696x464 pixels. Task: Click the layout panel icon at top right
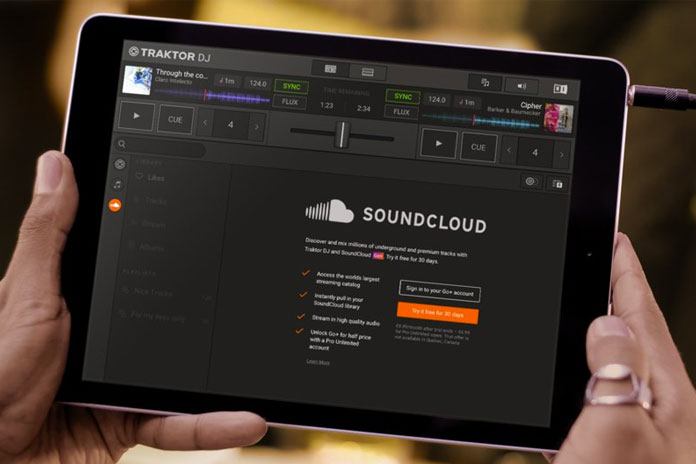tap(560, 88)
